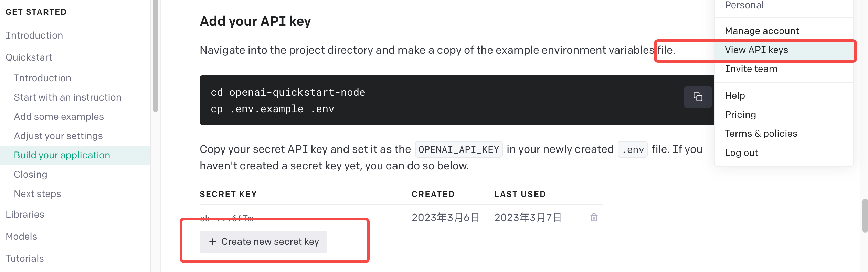The height and width of the screenshot is (272, 868).
Task: Open Add some examples in sidebar
Action: pyautogui.click(x=59, y=117)
